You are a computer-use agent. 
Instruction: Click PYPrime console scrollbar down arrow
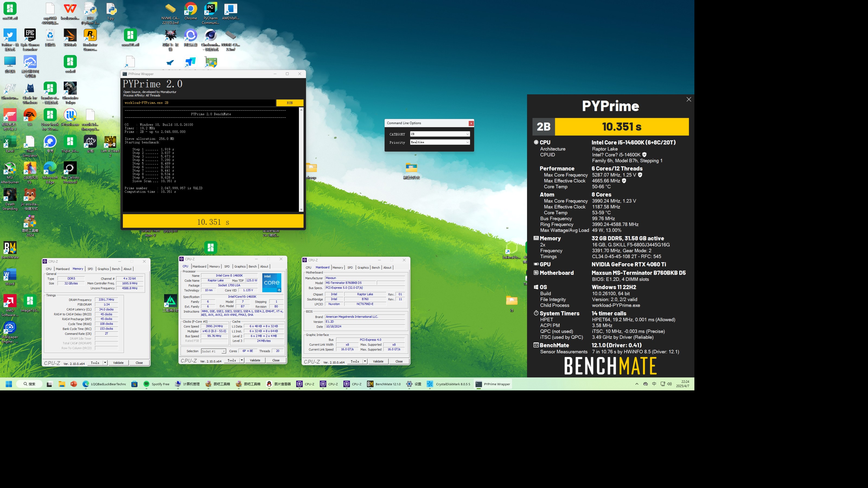tap(301, 210)
